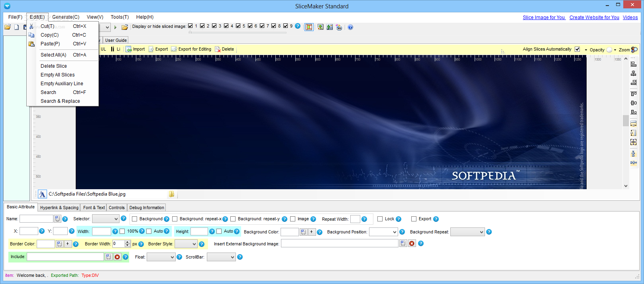This screenshot has width=644, height=284.
Task: Choose Cut(T) from Edit menu
Action: [63, 26]
